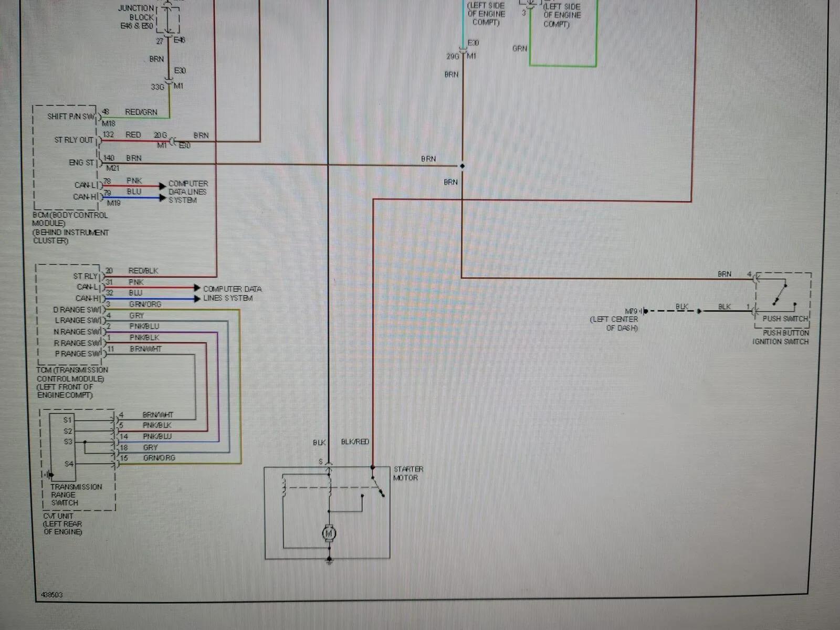Image resolution: width=840 pixels, height=630 pixels.
Task: Click the RED/GRN wire label
Action: point(141,112)
